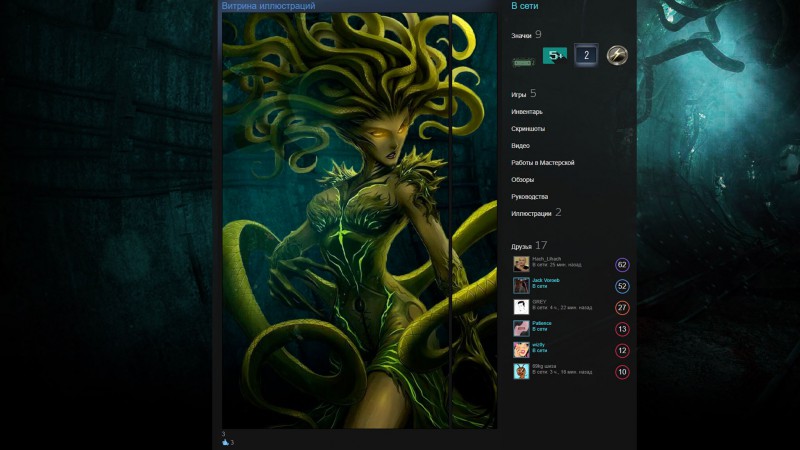
Task: Open the Видео videos page
Action: 520,145
